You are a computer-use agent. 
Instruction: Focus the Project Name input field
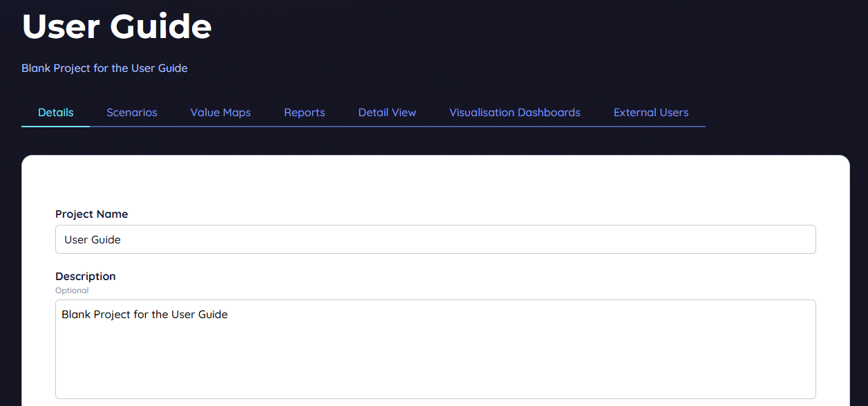[435, 239]
